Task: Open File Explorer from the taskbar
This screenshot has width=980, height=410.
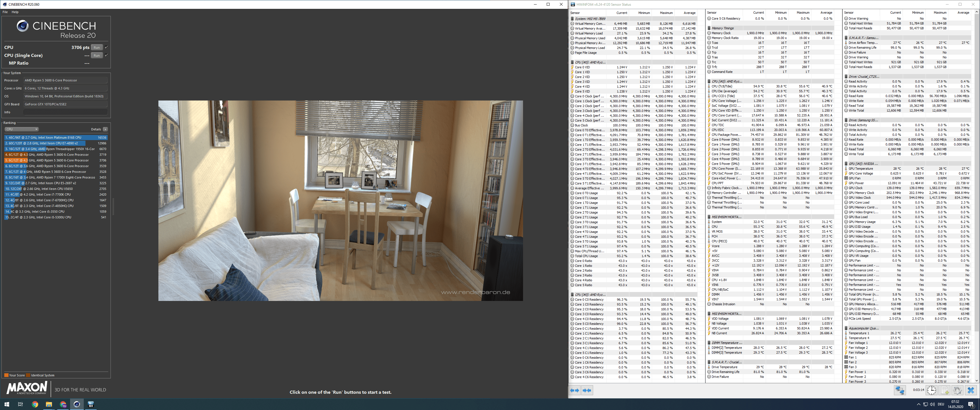Action: click(49, 404)
